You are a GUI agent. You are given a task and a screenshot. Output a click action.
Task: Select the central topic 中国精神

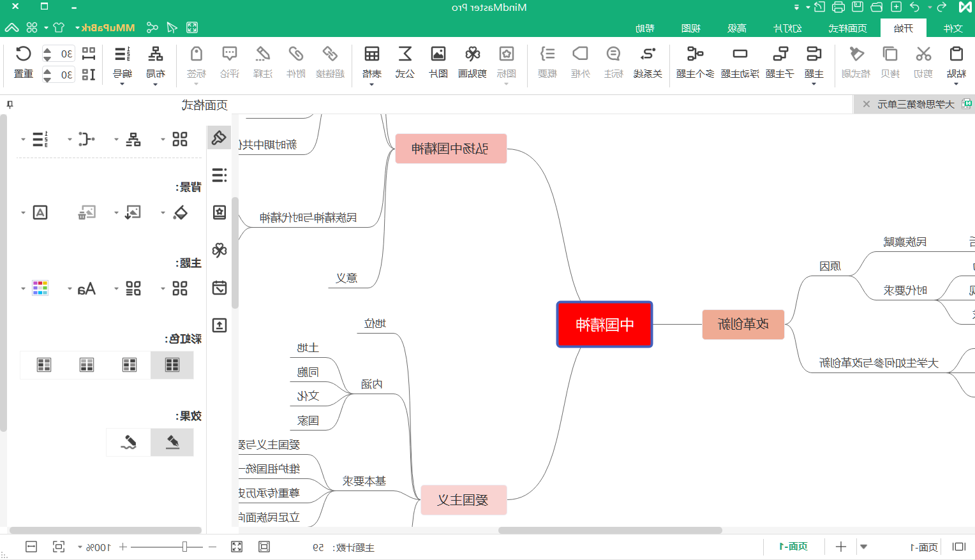[604, 325]
